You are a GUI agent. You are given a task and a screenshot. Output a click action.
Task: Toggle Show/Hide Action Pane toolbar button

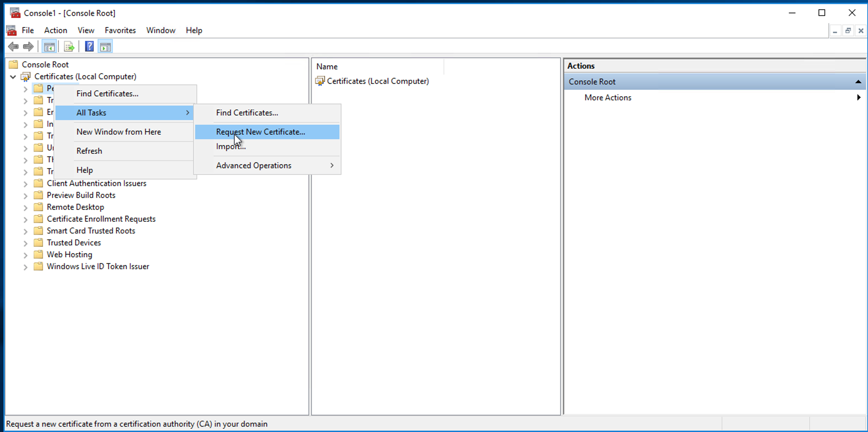[105, 46]
